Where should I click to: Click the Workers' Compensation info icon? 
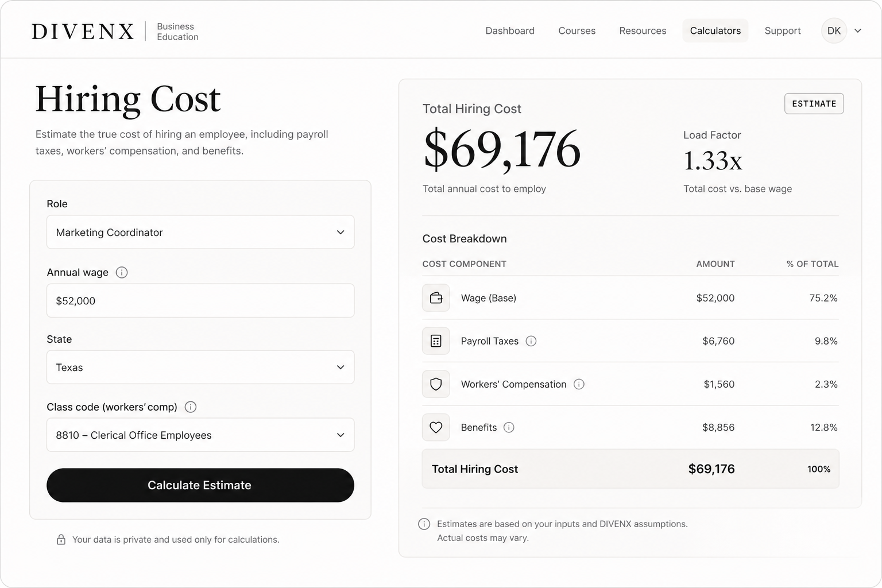(579, 384)
